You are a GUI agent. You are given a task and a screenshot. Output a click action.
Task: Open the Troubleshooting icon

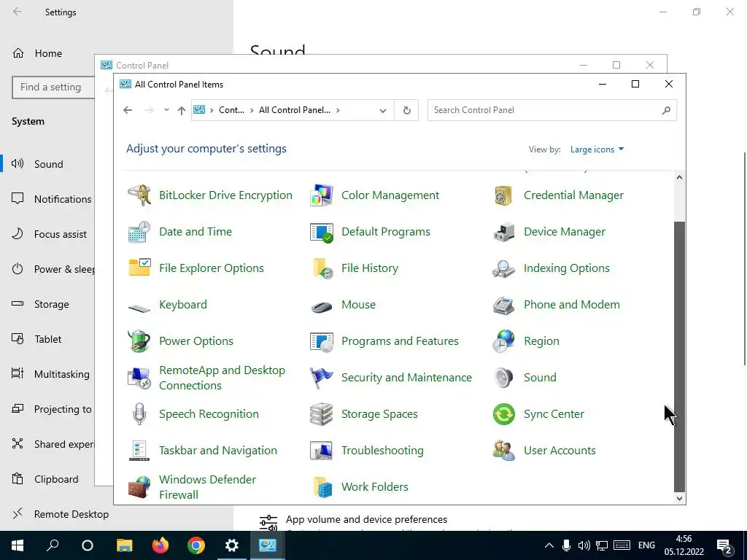322,451
